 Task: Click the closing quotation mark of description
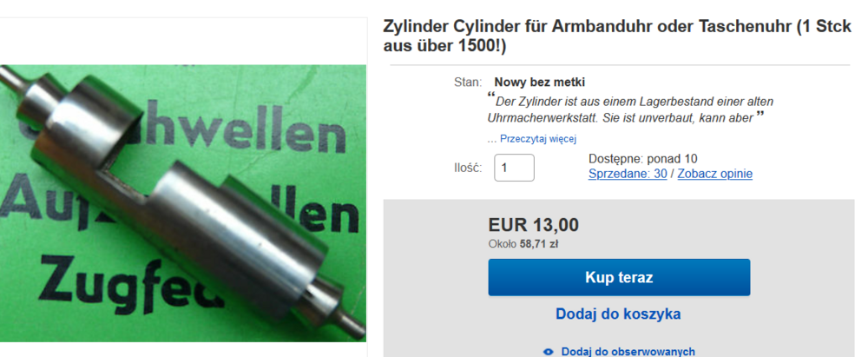click(760, 116)
